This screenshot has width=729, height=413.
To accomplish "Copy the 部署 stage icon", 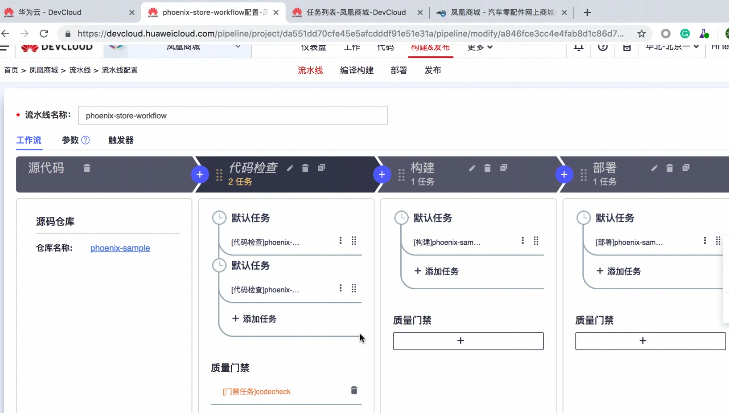I will [686, 167].
